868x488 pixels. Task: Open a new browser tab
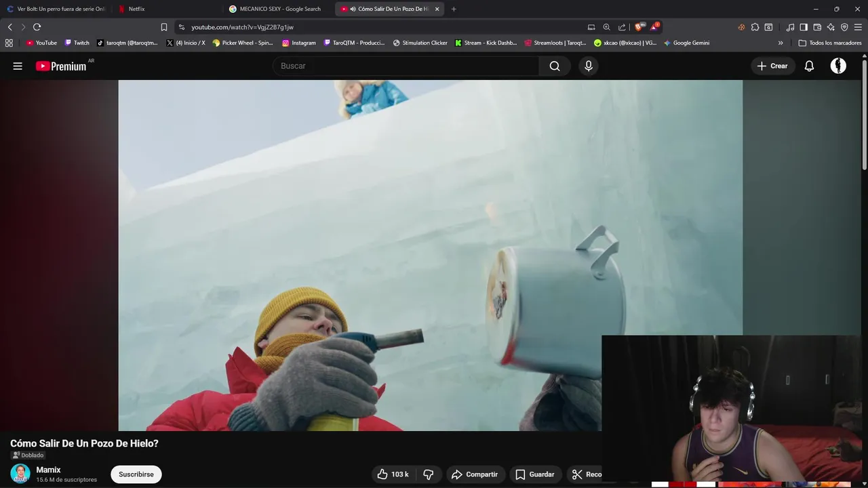pos(454,9)
